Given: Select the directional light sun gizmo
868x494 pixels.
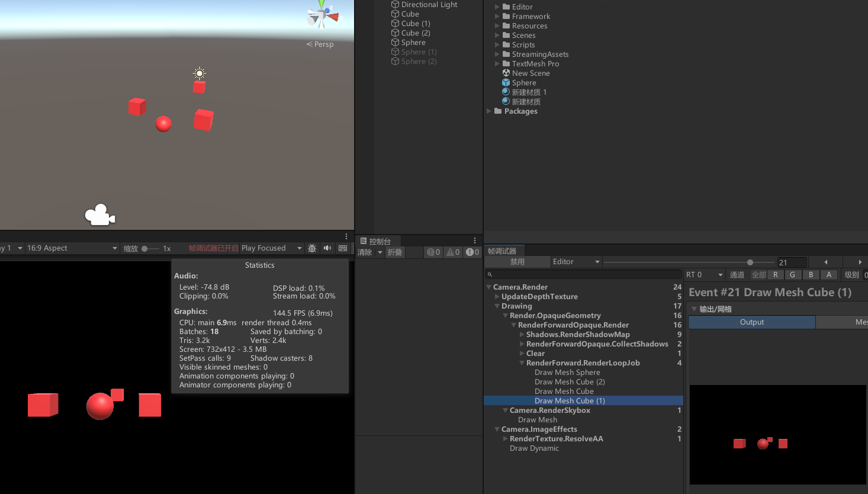Looking at the screenshot, I should (x=200, y=73).
